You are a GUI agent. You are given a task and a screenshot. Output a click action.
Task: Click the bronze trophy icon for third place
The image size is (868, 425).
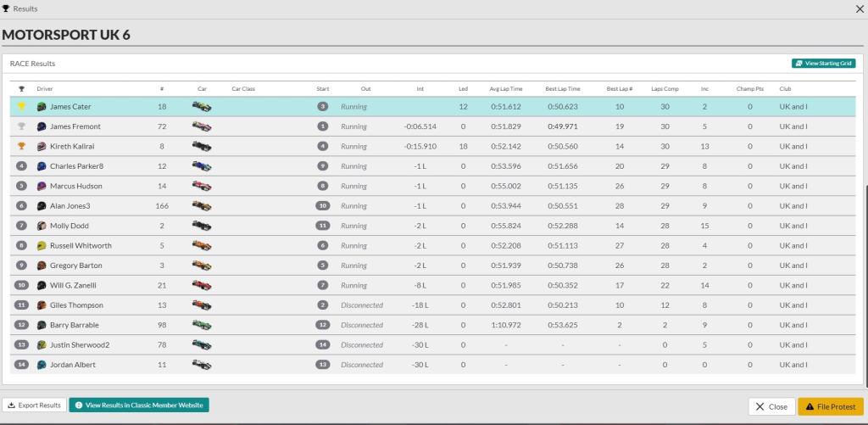click(x=22, y=147)
